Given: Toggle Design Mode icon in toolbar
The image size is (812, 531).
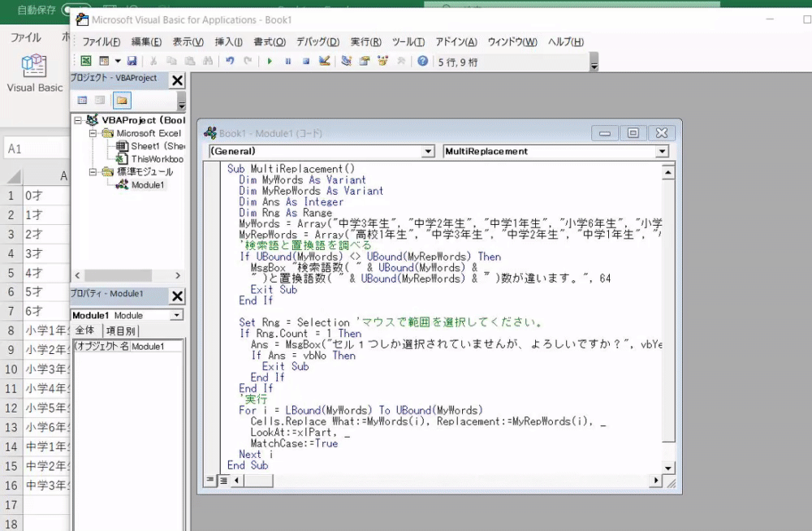Looking at the screenshot, I should pos(325,61).
